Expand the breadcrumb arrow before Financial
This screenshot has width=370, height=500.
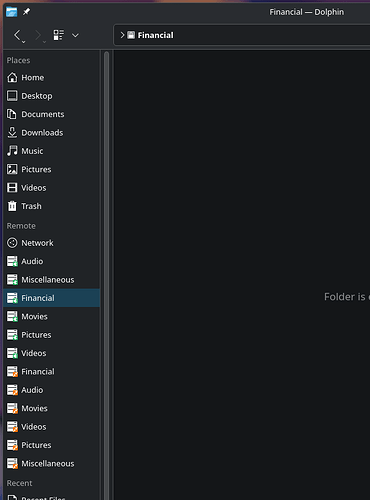click(x=122, y=35)
